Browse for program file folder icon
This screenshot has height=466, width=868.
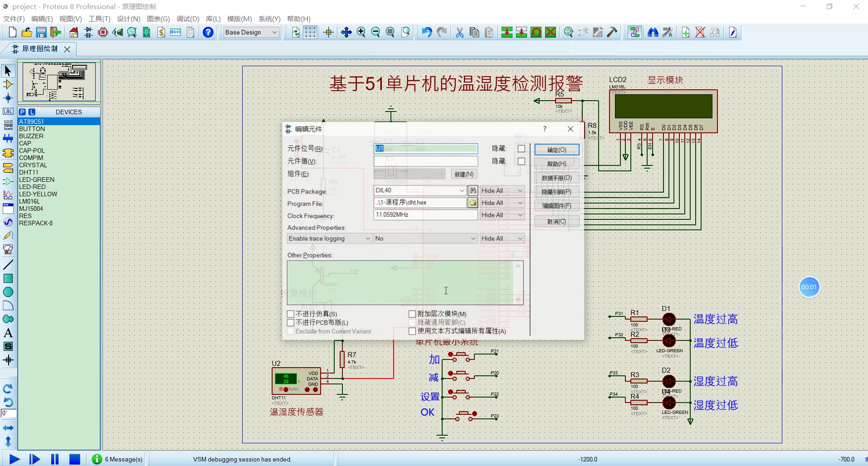pos(473,203)
